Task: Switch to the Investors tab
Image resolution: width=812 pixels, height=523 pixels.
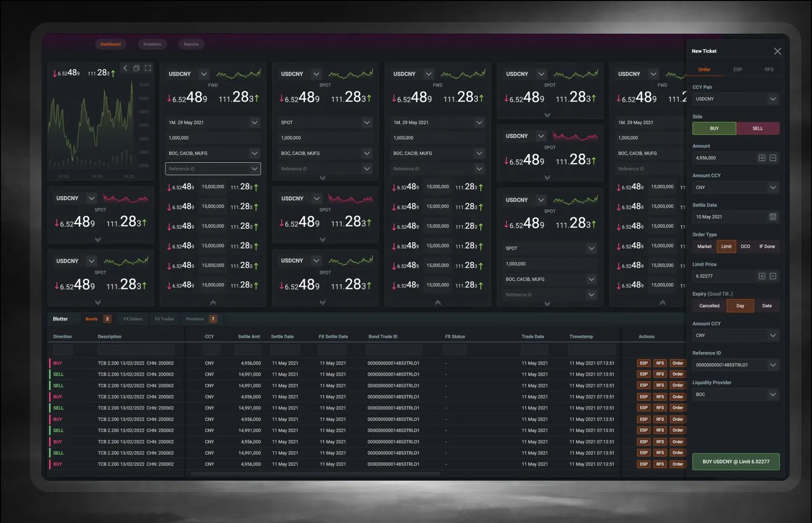Action: click(152, 44)
